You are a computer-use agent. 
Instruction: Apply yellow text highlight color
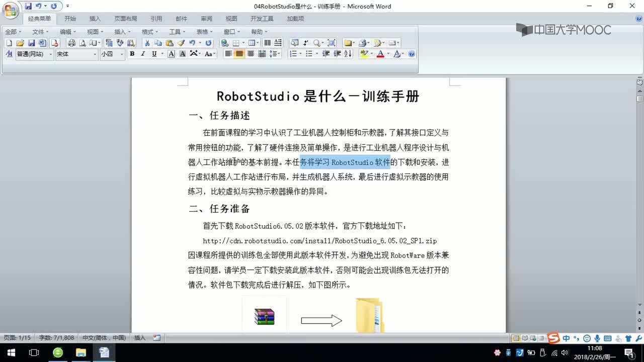(x=364, y=54)
